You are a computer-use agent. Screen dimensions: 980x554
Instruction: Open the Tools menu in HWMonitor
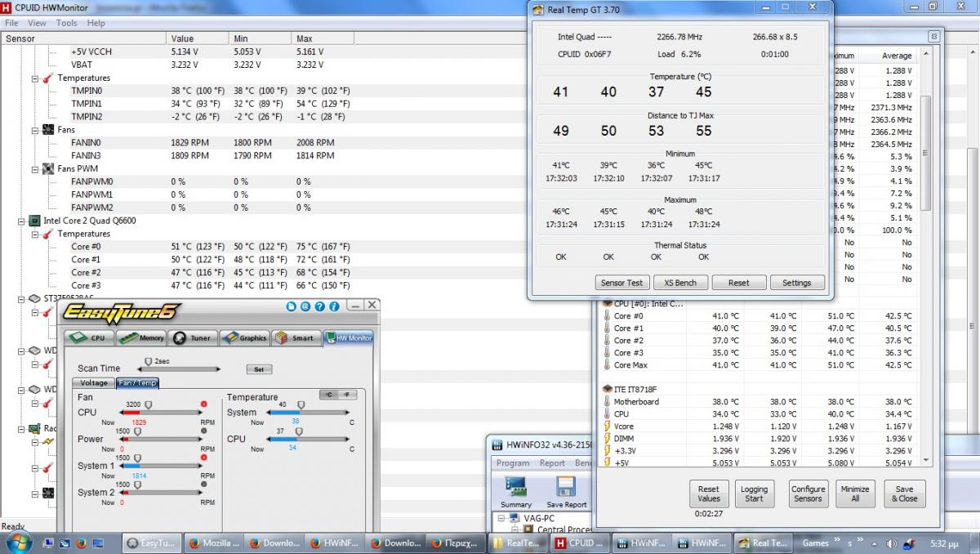[67, 23]
